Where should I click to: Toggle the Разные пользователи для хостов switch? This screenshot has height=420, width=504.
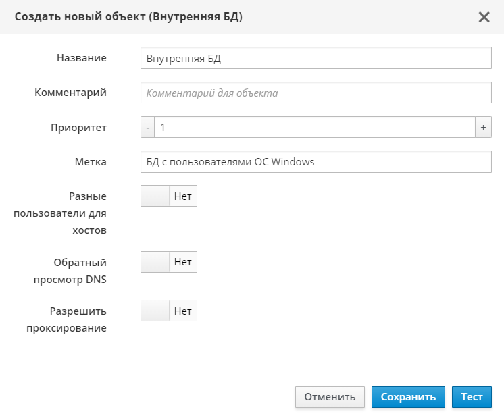pos(168,196)
